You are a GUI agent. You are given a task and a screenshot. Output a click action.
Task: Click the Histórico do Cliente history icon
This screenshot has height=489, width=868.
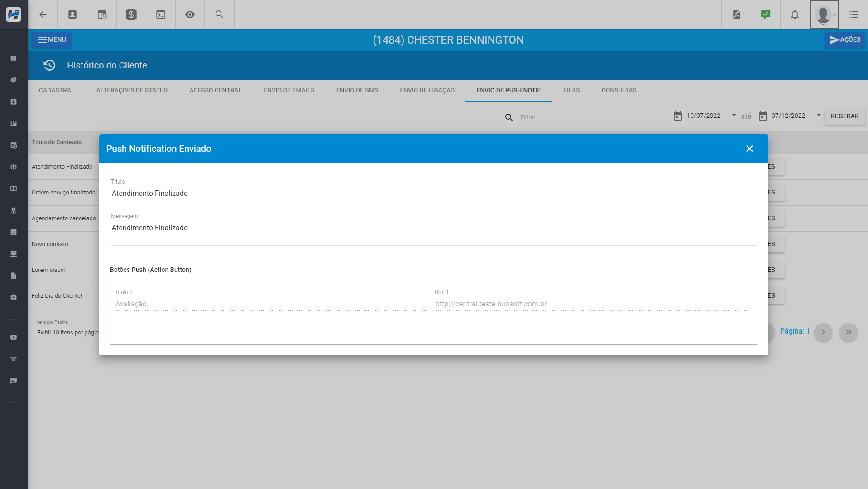(49, 65)
